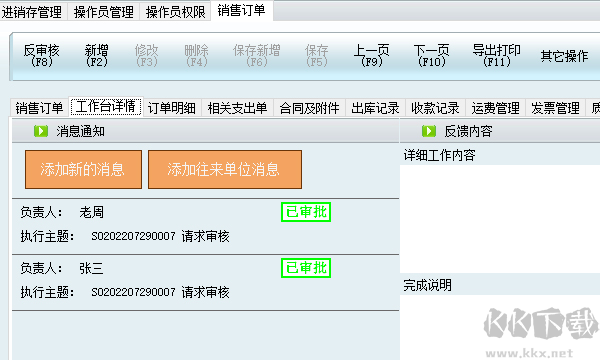600x360 pixels.
Task: Select the 收款记录 tab
Action: click(x=435, y=108)
